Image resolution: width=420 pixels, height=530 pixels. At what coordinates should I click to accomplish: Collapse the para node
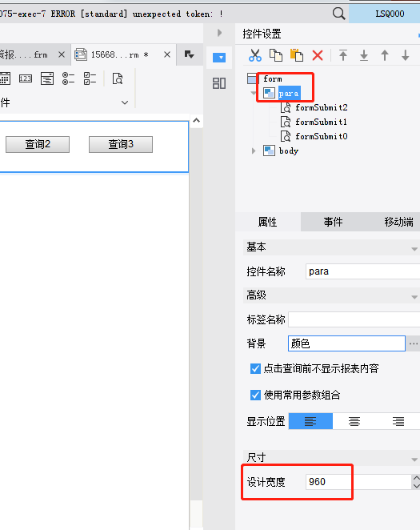[254, 93]
